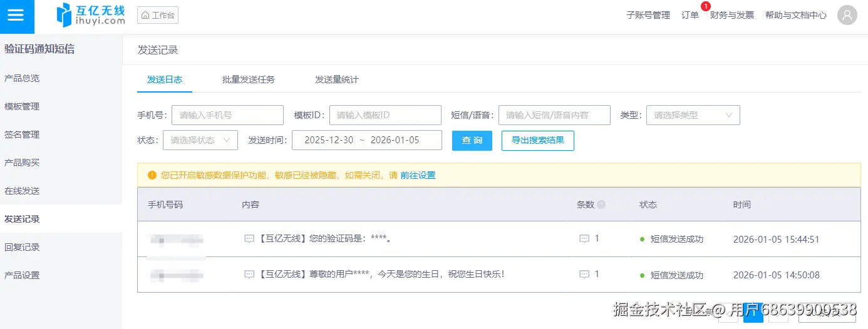Screen dimensions: 868x329
Task: Click the 时间 column header
Action: 742,205
